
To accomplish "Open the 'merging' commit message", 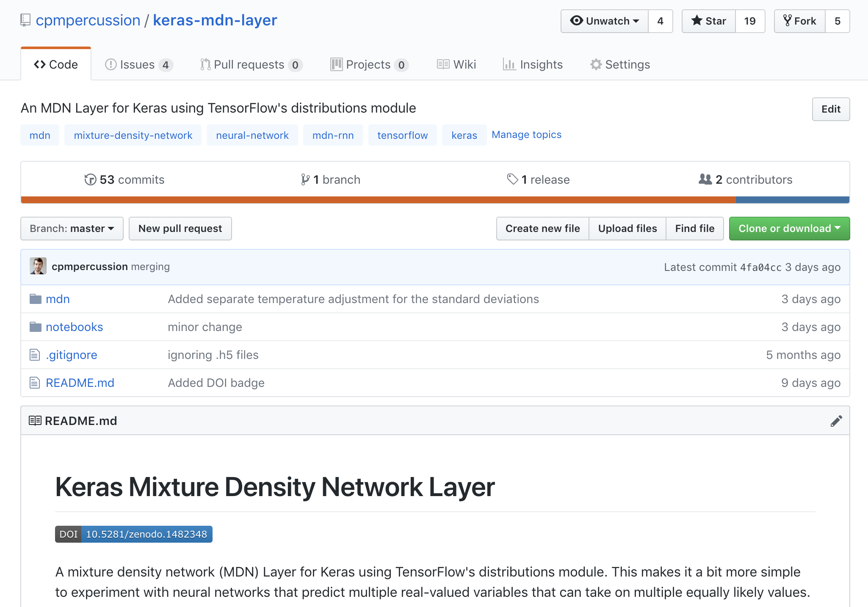I will (x=150, y=267).
